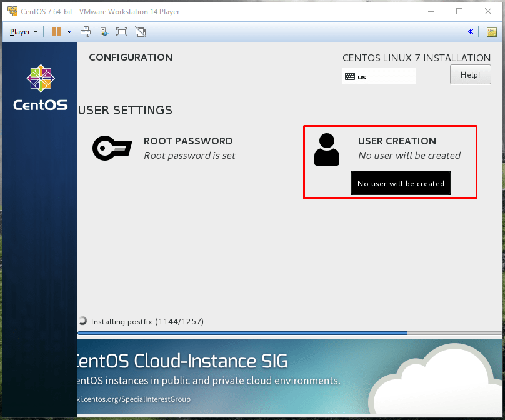
Task: Click the CentOS logo in sidebar
Action: coord(41,87)
